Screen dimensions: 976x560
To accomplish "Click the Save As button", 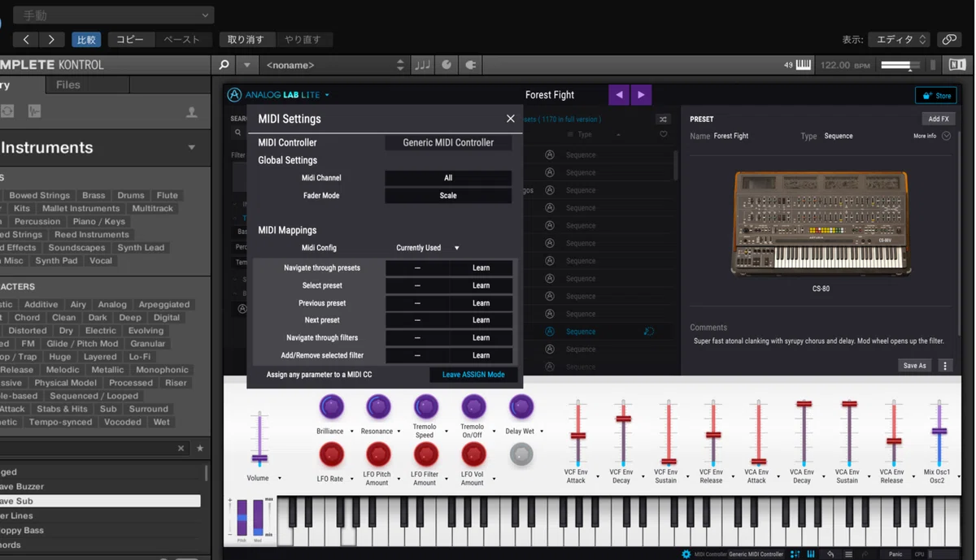I will (915, 366).
